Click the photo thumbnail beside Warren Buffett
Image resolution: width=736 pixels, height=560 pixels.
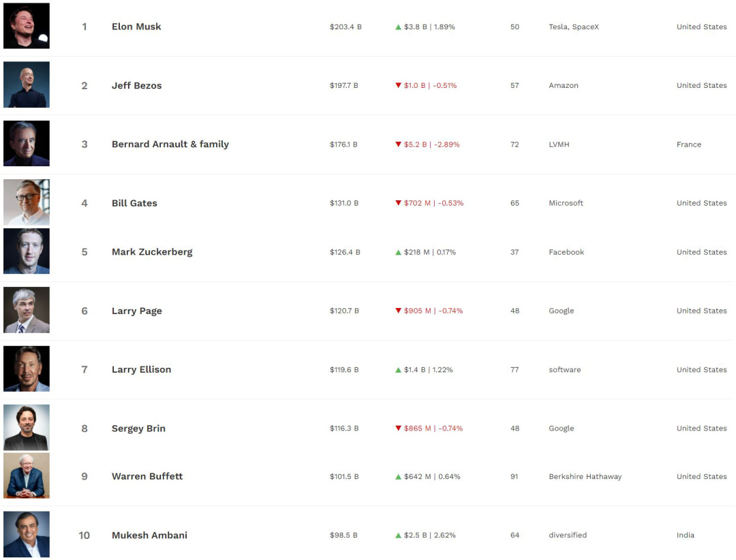click(x=27, y=476)
